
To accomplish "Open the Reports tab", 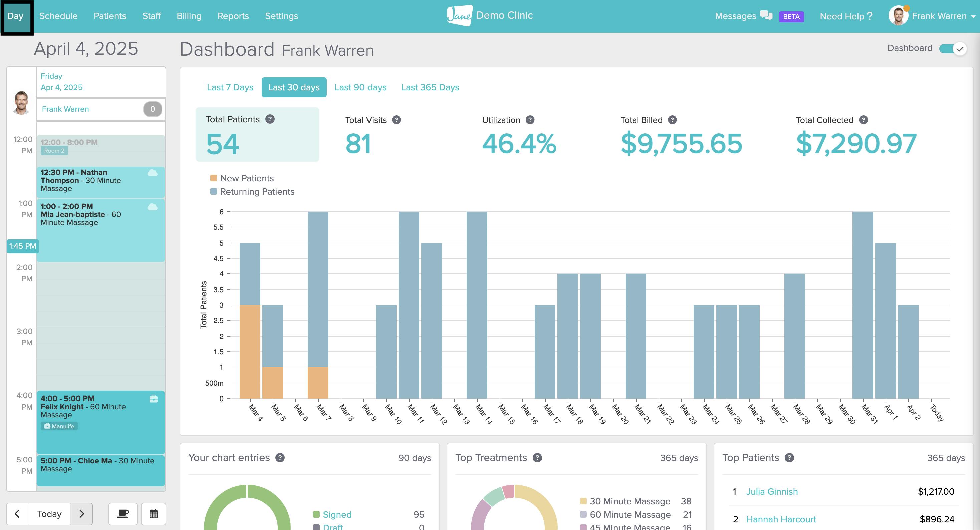I will (233, 16).
